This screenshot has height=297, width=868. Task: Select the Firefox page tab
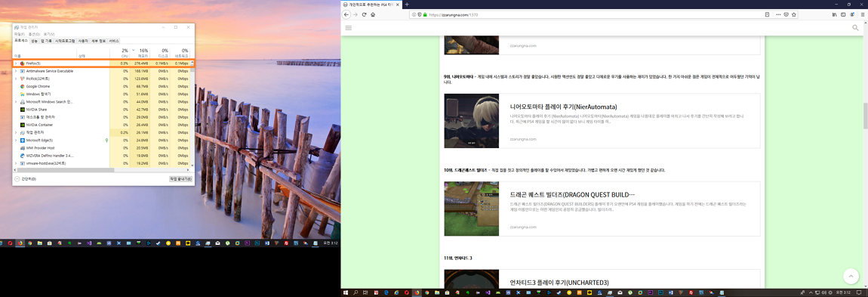[371, 5]
